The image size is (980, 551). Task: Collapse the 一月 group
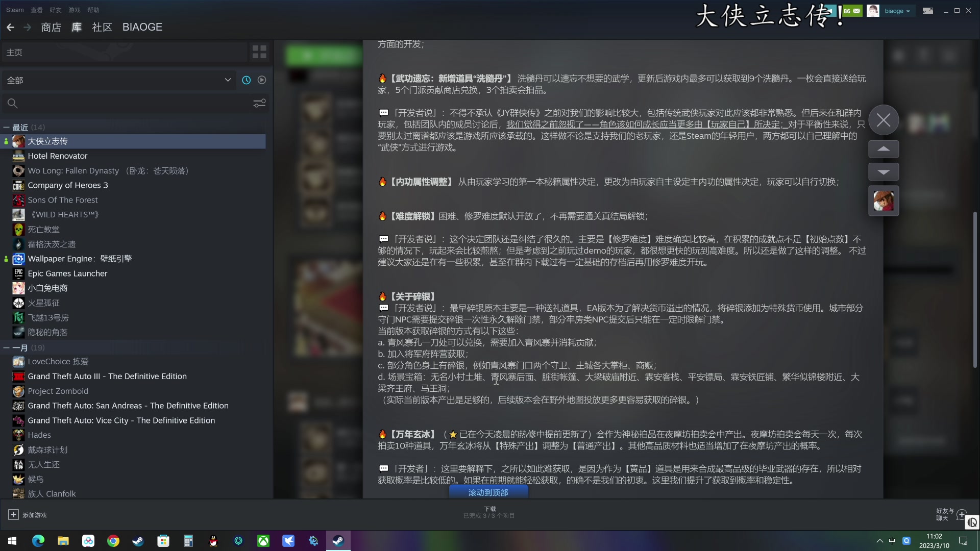point(6,347)
